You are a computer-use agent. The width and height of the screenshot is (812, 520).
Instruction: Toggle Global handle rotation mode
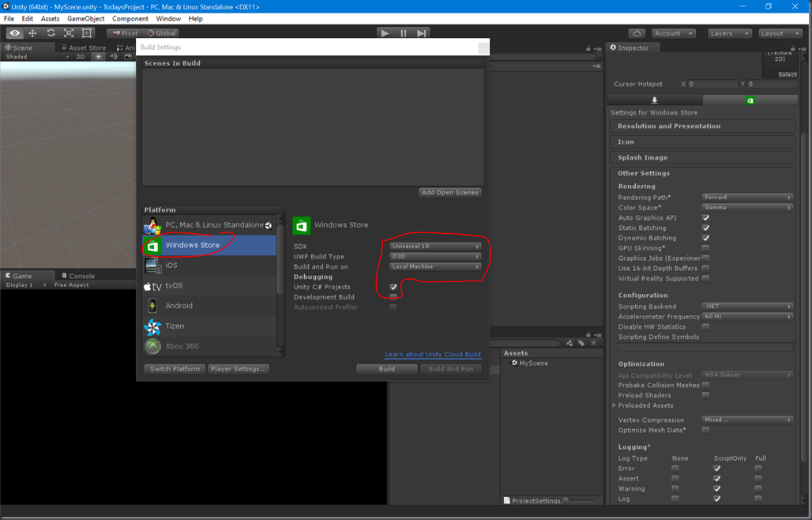point(161,33)
